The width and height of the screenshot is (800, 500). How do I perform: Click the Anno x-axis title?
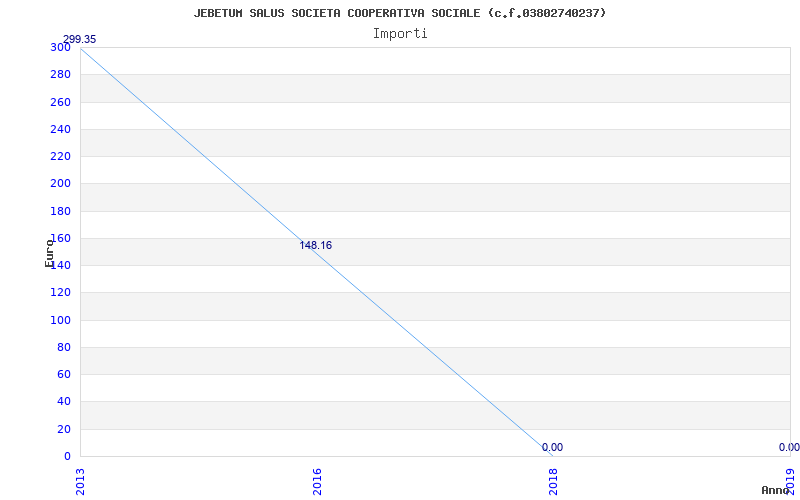(x=775, y=491)
